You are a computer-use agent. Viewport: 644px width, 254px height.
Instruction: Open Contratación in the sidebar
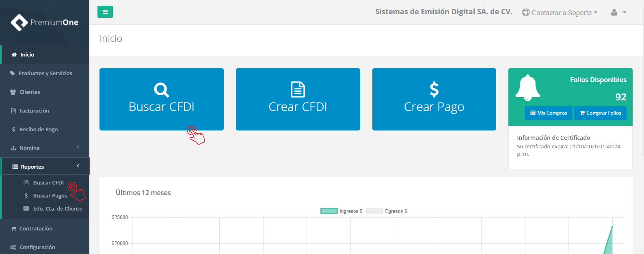click(x=45, y=228)
